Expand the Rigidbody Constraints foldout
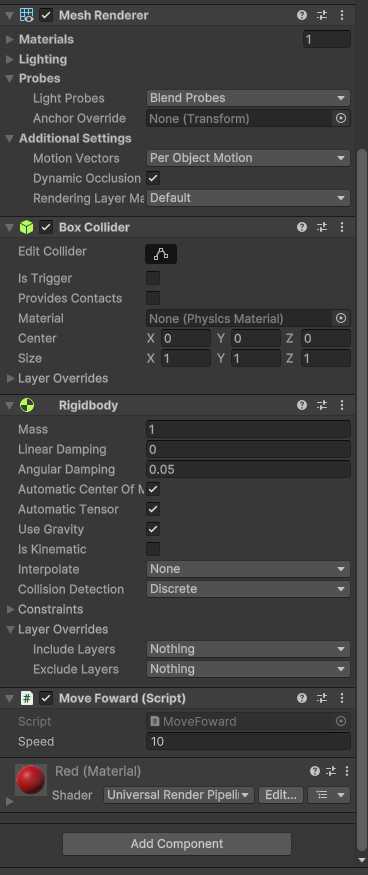This screenshot has height=875, width=368. click(x=10, y=609)
